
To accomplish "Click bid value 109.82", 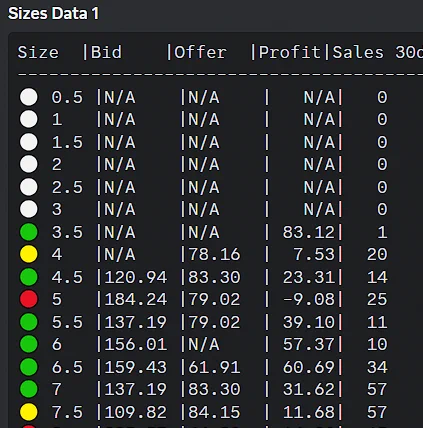I will click(135, 412).
